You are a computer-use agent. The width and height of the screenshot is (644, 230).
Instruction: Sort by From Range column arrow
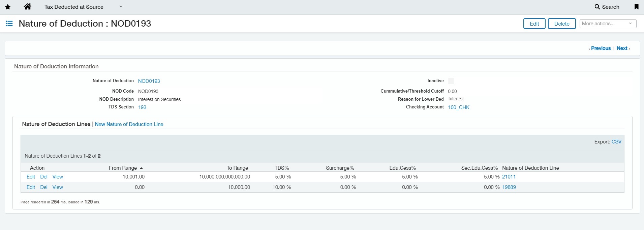[x=141, y=168]
